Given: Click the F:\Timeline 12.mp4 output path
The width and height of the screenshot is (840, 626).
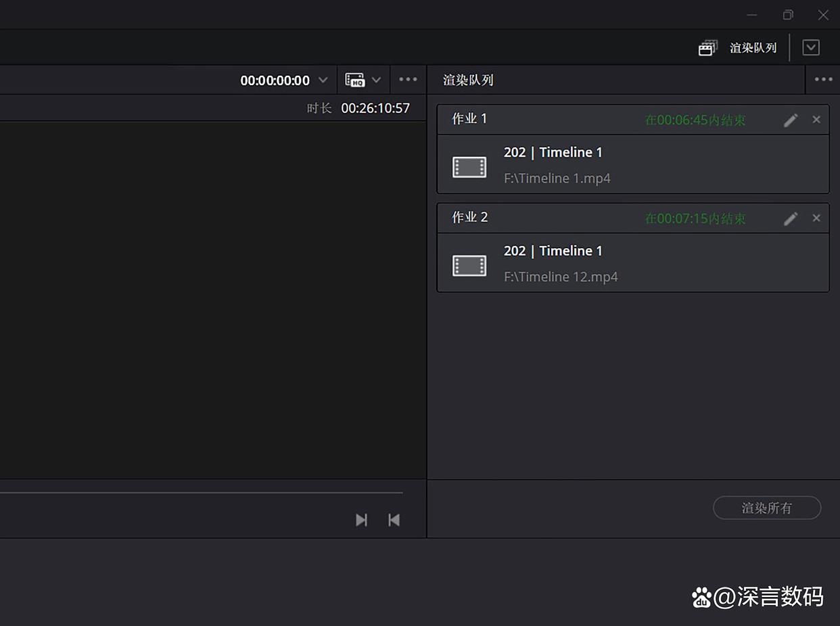Looking at the screenshot, I should pos(561,277).
